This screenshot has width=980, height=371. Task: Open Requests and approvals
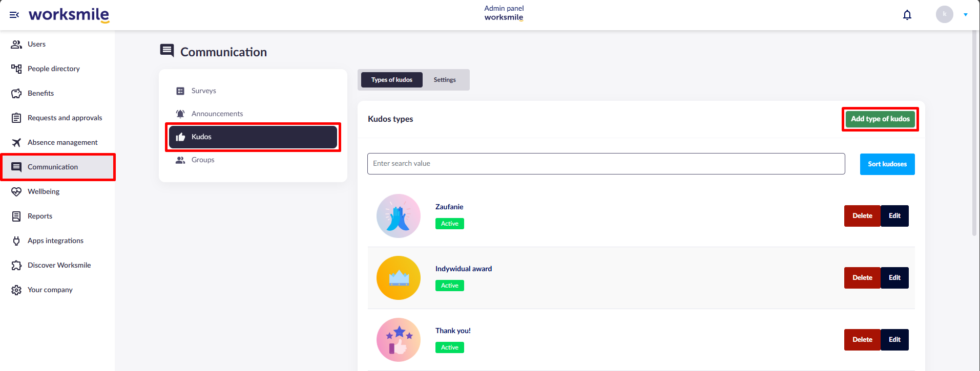[65, 118]
